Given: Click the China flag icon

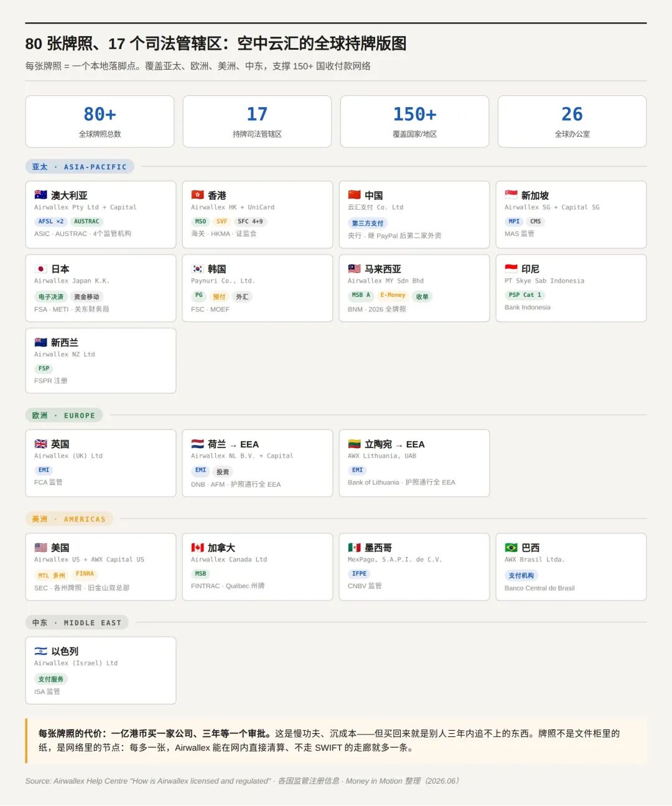Looking at the screenshot, I should pos(354,195).
